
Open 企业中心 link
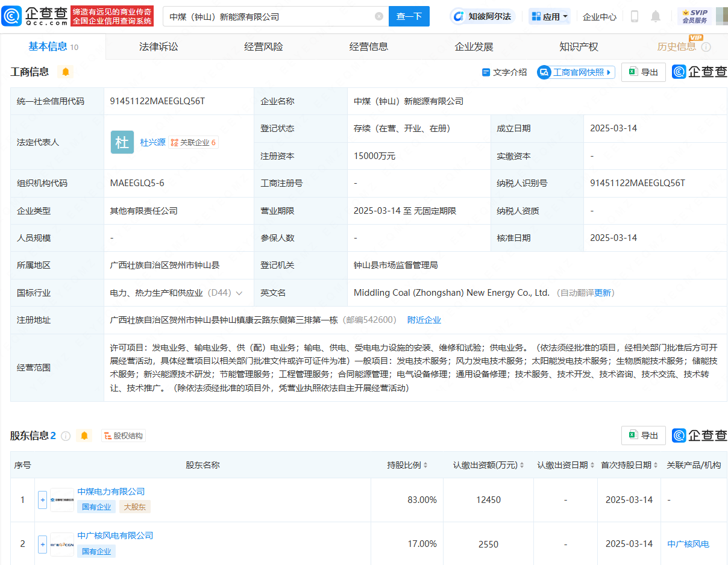[600, 17]
